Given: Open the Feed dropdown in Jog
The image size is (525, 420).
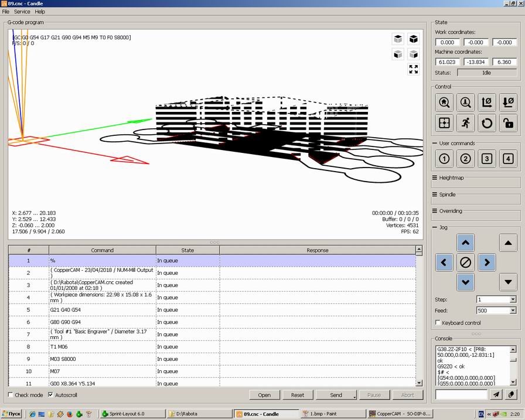Looking at the screenshot, I should point(513,310).
